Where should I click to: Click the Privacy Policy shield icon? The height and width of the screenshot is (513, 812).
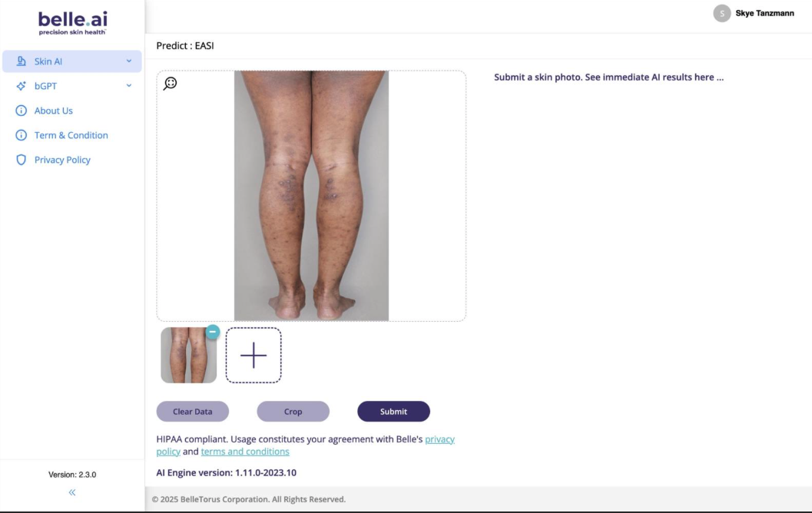22,160
